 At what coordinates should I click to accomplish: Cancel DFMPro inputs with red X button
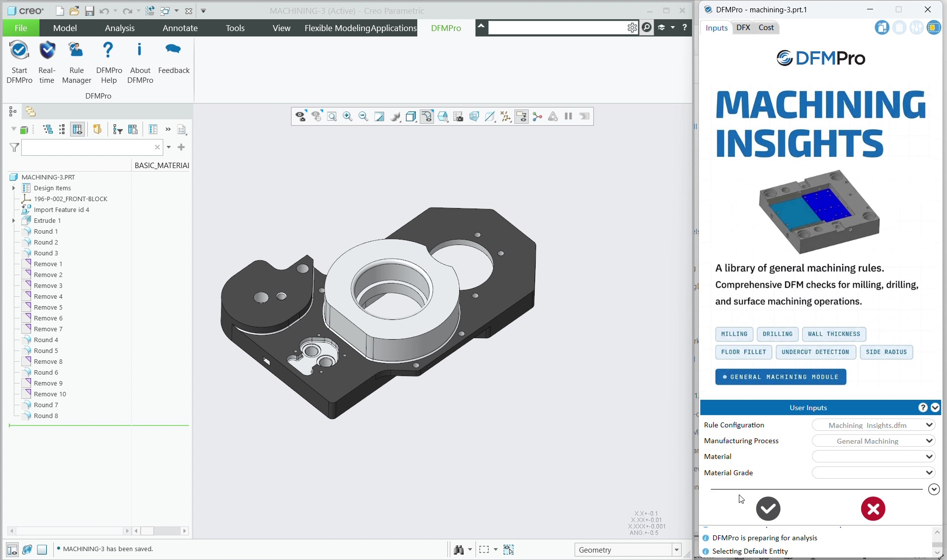[873, 509]
